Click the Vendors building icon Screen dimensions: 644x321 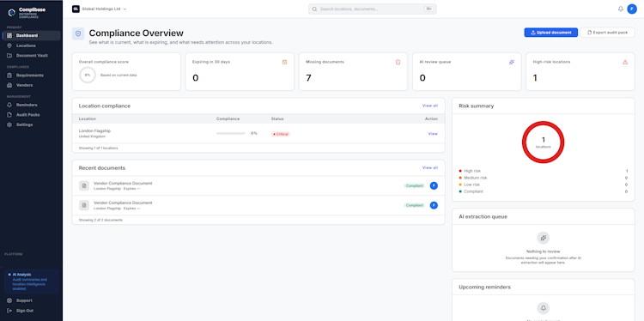click(x=9, y=85)
